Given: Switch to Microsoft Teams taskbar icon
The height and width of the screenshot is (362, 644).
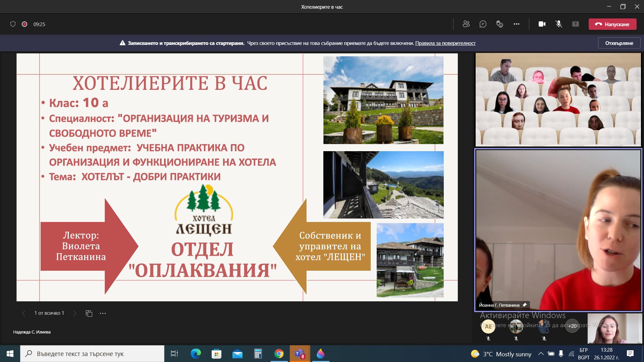Looking at the screenshot, I should 300,354.
